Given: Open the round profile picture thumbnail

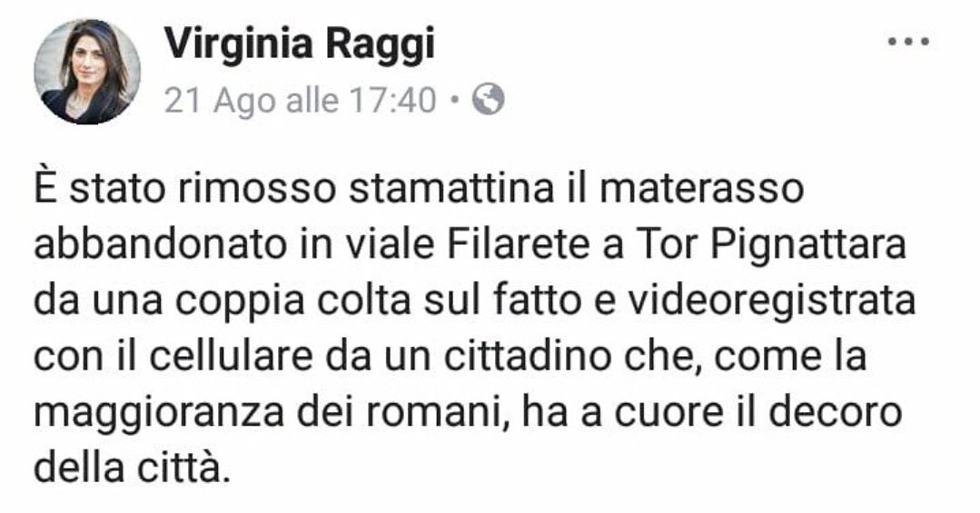Looking at the screenshot, I should 87,71.
